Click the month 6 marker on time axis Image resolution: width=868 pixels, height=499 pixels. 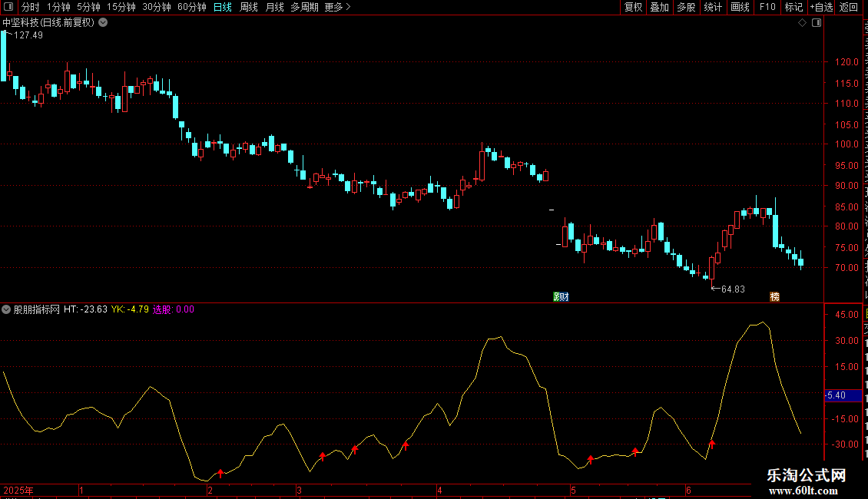point(689,490)
